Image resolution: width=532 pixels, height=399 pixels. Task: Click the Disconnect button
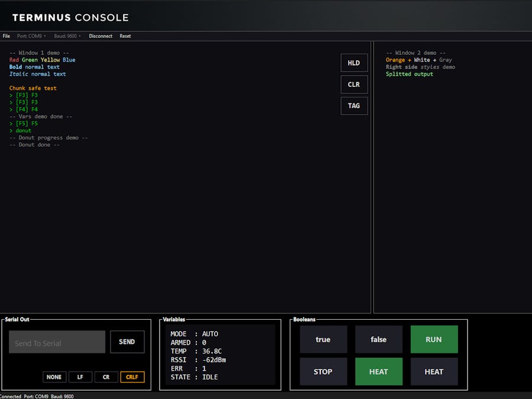[x=100, y=36]
